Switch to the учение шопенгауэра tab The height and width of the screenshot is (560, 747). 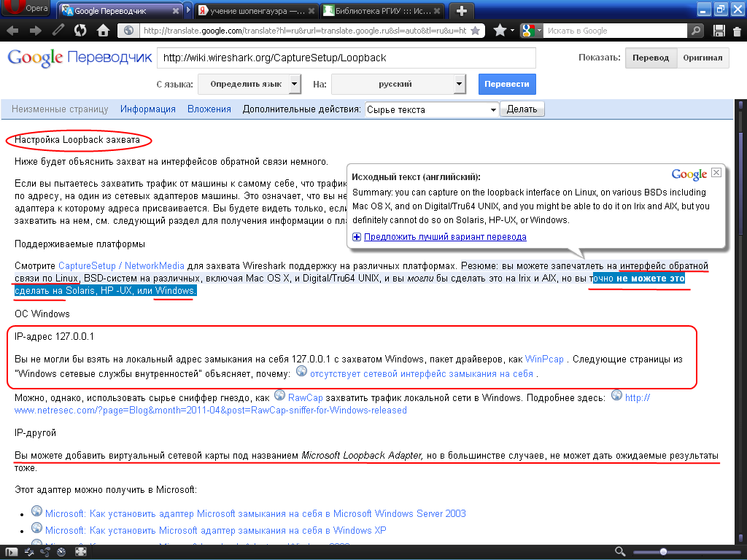click(256, 10)
